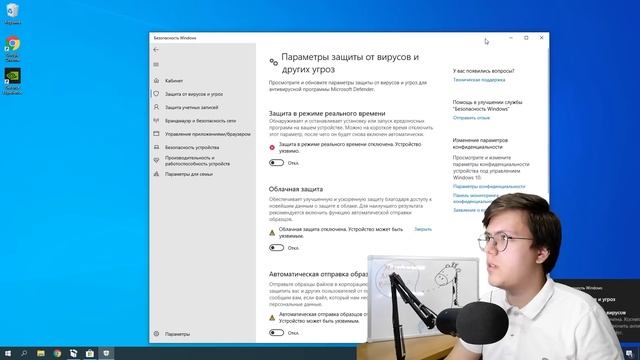This screenshot has height=360, width=640.
Task: Open Параметры at sidebar bottom
Action: pyautogui.click(x=177, y=334)
